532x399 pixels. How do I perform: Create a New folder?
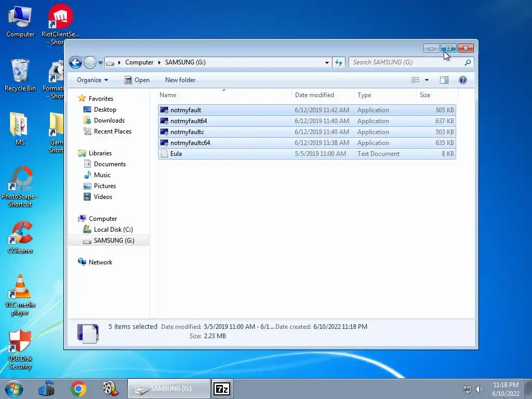(x=180, y=80)
